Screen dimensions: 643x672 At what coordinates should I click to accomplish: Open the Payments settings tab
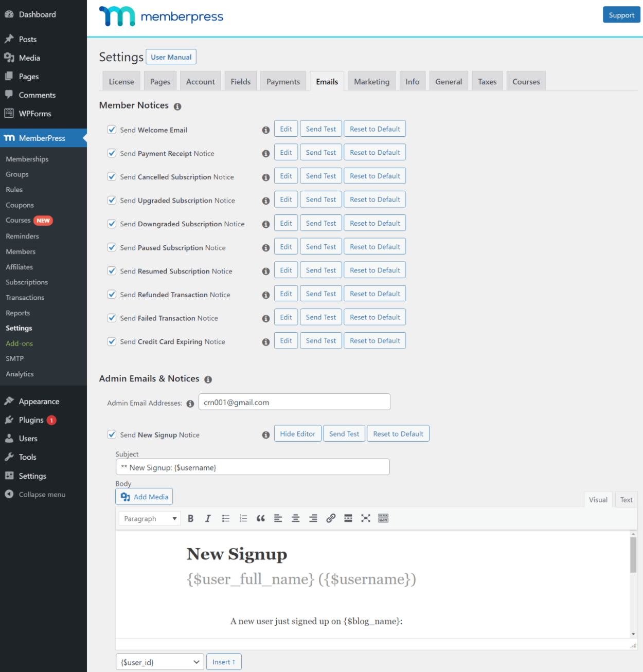click(283, 81)
